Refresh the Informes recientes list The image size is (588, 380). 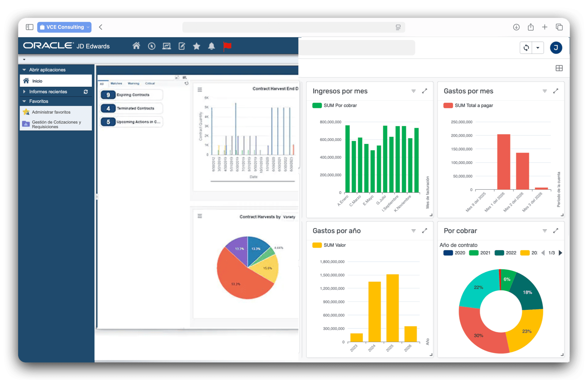click(86, 92)
